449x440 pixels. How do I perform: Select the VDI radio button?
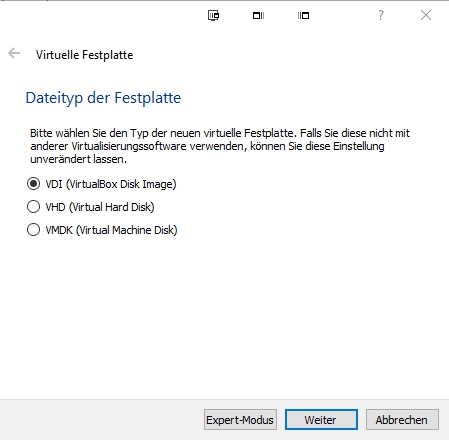(33, 184)
